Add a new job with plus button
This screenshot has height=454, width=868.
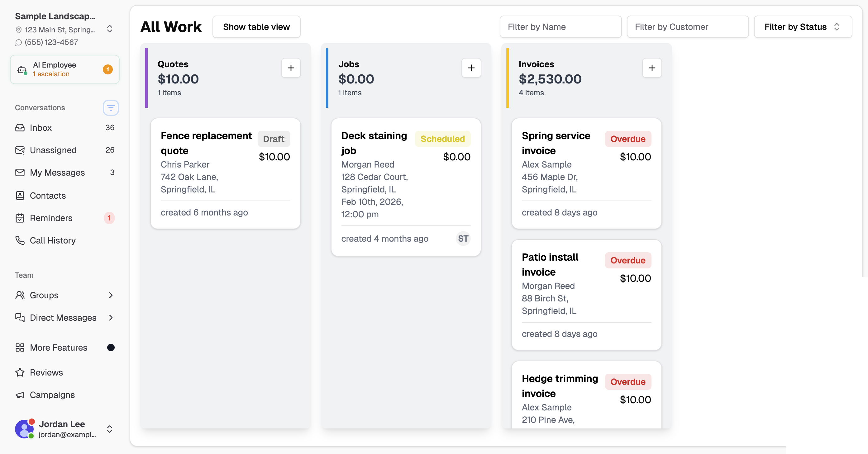(x=471, y=68)
